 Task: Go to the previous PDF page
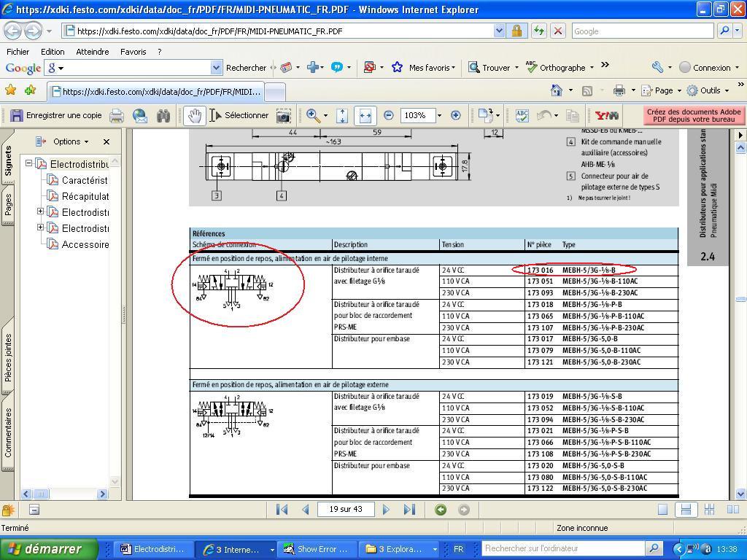(x=306, y=510)
